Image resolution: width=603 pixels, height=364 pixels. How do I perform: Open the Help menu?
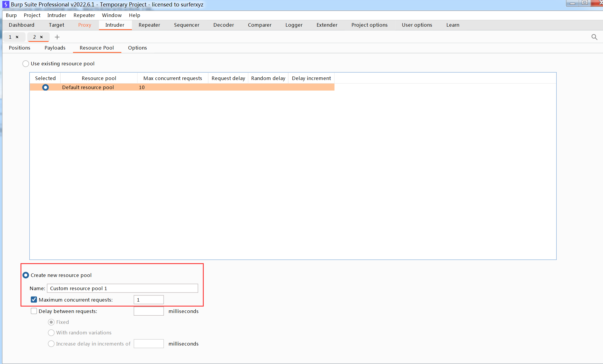coord(134,15)
